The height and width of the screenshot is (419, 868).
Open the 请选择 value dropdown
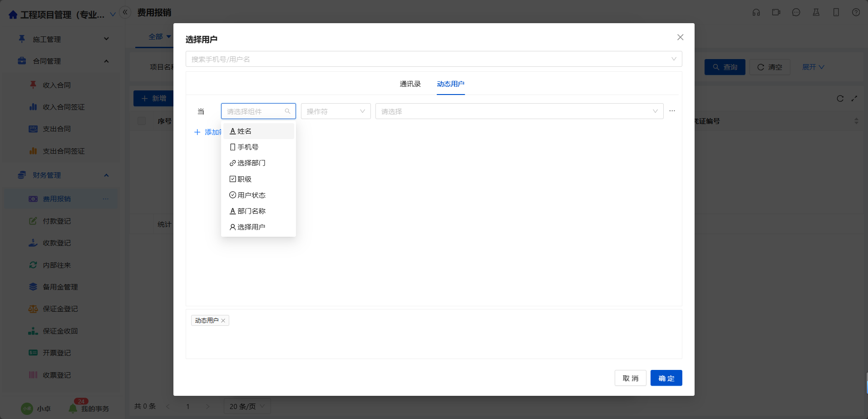(519, 111)
